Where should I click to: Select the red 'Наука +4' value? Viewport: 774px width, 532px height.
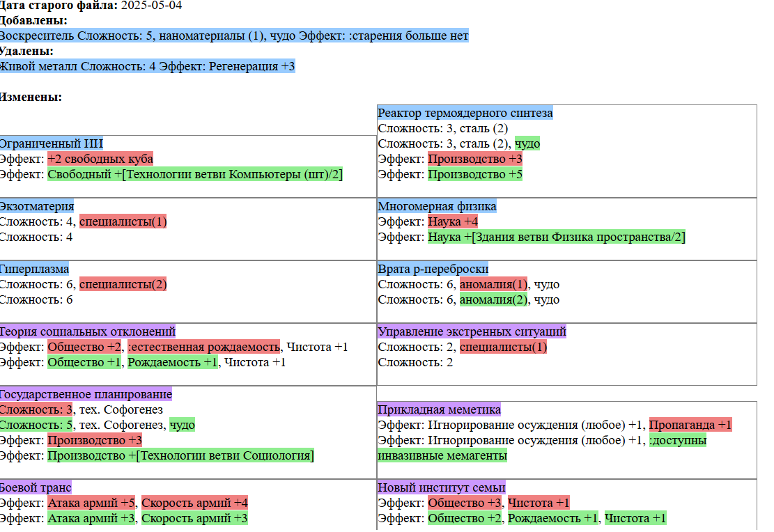453,221
